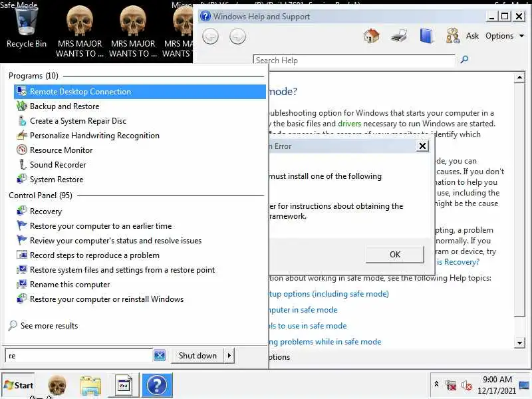Open tools to use in safe mode link
This screenshot has width=532, height=399.
(x=308, y=326)
